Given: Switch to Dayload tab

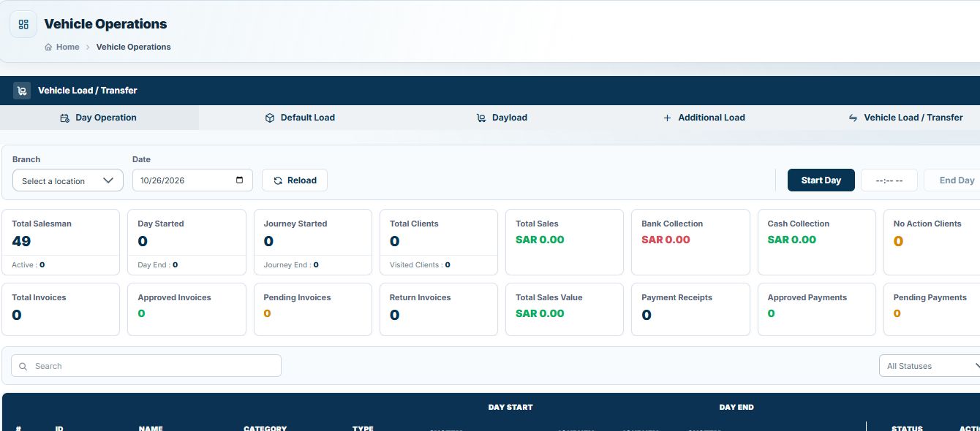Looking at the screenshot, I should coord(502,118).
